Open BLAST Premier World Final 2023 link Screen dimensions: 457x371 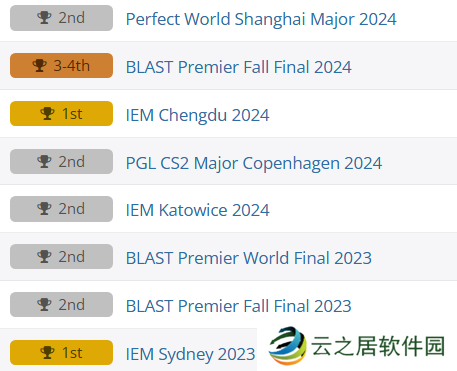pyautogui.click(x=249, y=258)
